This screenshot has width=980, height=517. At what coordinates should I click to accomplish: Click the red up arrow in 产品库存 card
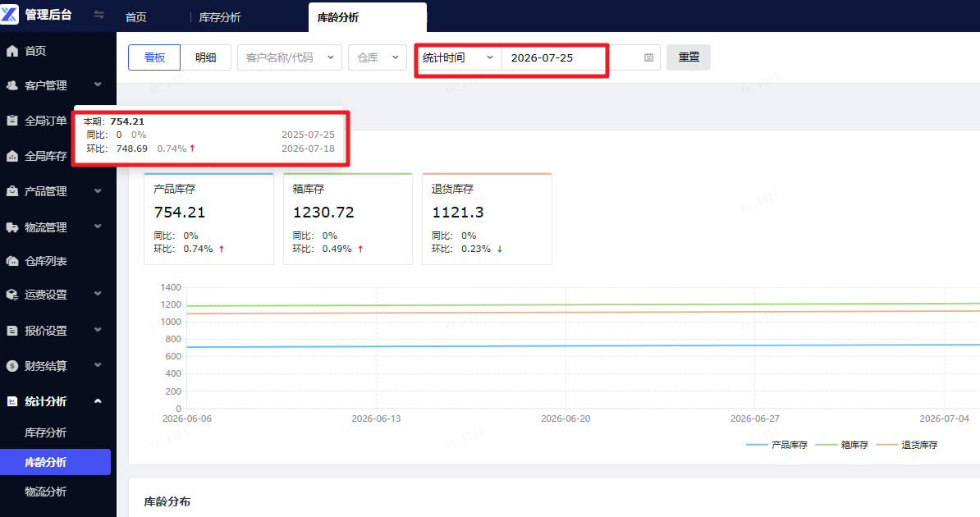tap(222, 249)
